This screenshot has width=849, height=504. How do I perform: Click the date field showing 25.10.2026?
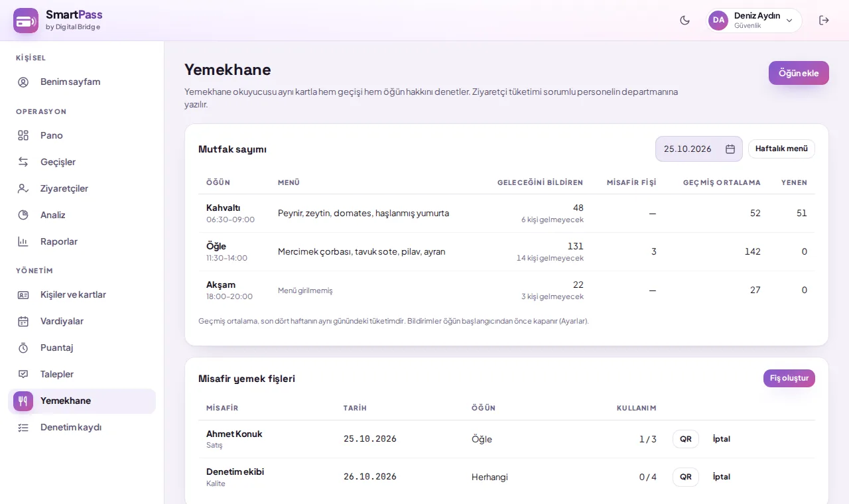[699, 149]
